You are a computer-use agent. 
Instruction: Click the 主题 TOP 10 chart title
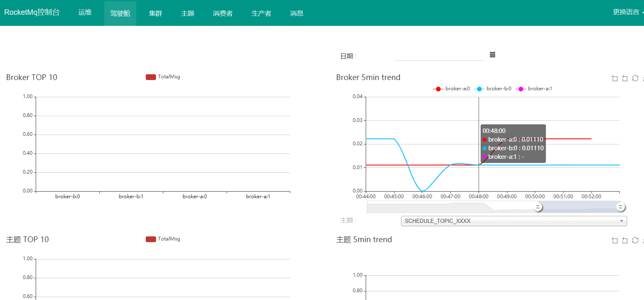[x=28, y=239]
